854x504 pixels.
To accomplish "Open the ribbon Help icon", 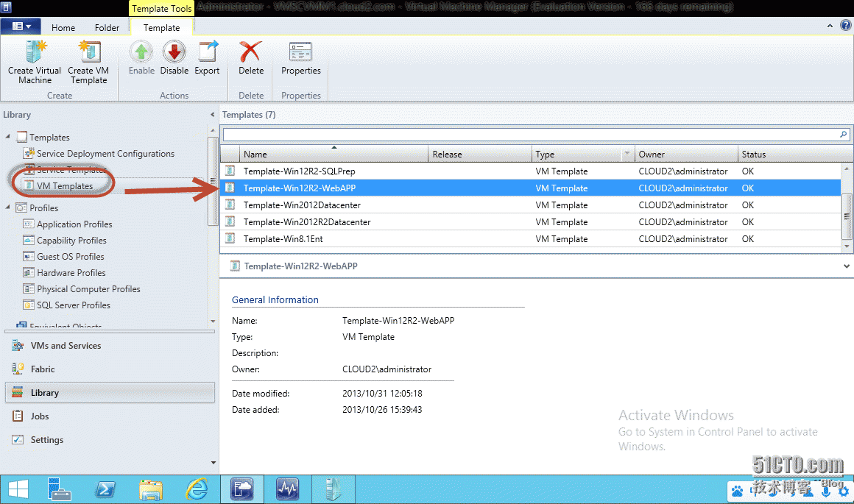I will tap(846, 25).
